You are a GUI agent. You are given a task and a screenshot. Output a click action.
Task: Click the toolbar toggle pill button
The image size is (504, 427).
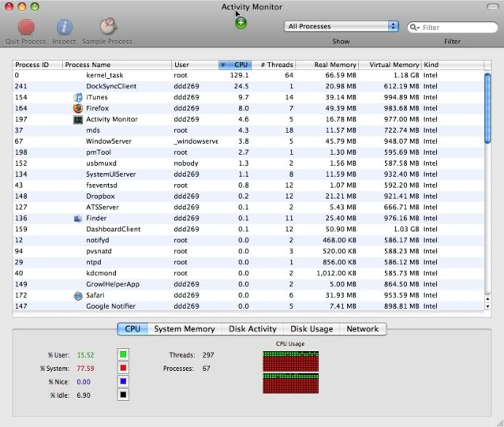(493, 7)
